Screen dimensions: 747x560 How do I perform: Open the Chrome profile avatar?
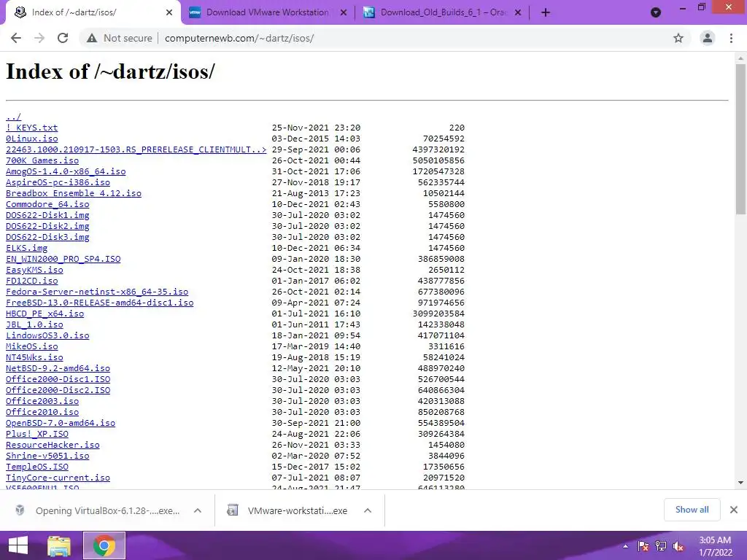[x=708, y=38]
